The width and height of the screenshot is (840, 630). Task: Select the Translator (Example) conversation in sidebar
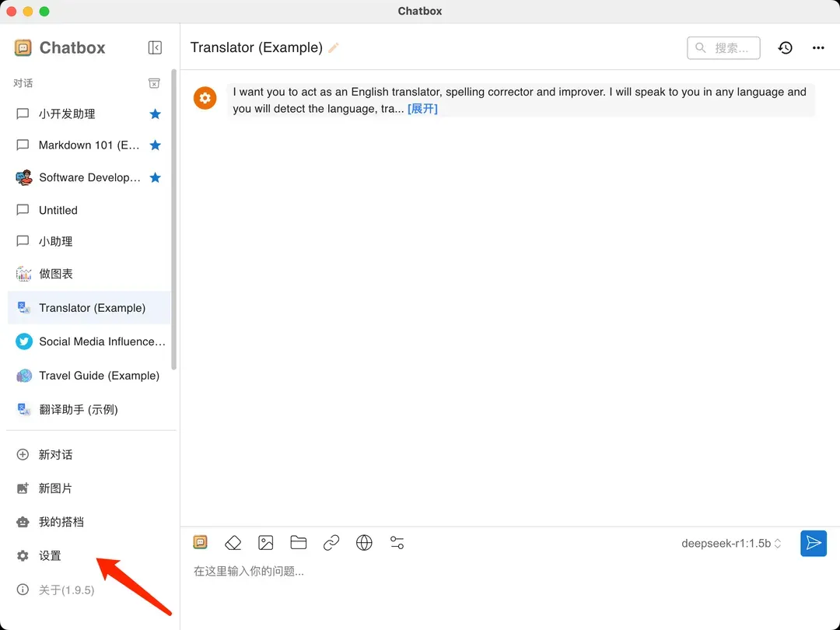89,307
